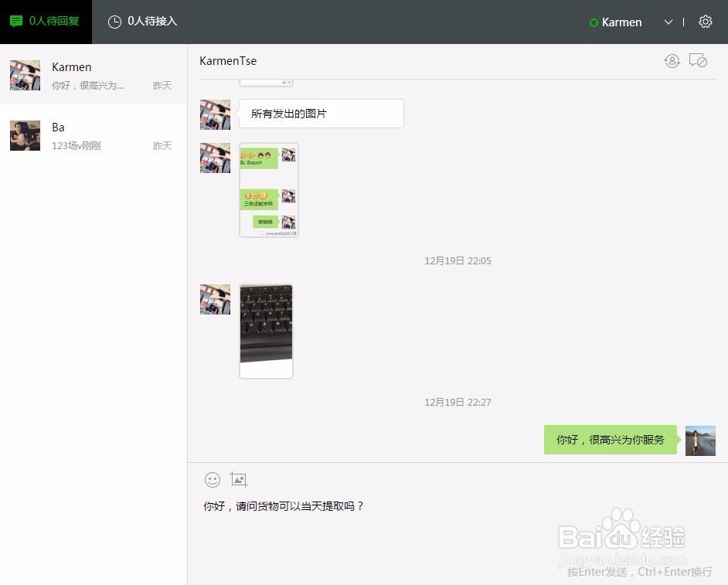Open the keyboard photo thumbnail in the chat
The image size is (728, 585).
pos(266,331)
